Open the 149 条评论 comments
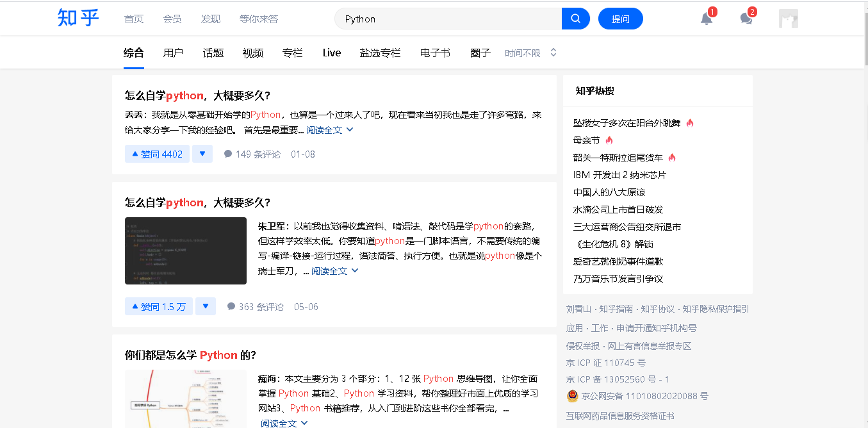This screenshot has width=868, height=428. tap(252, 154)
